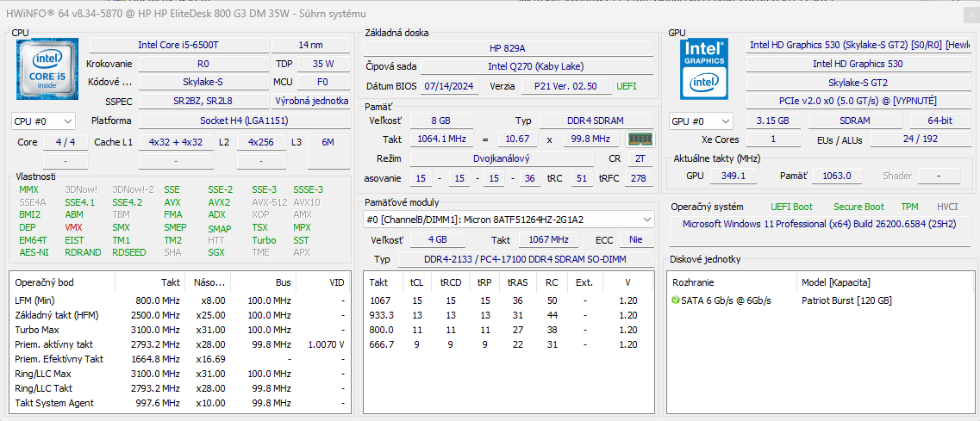Click the DDR4 SDRAM memory type value
Viewport: 980px width, 421px height.
coord(596,121)
